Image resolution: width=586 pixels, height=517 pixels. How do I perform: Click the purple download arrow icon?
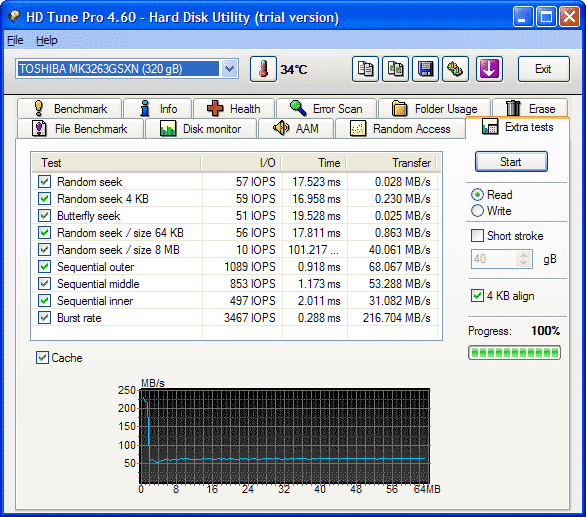pos(489,69)
